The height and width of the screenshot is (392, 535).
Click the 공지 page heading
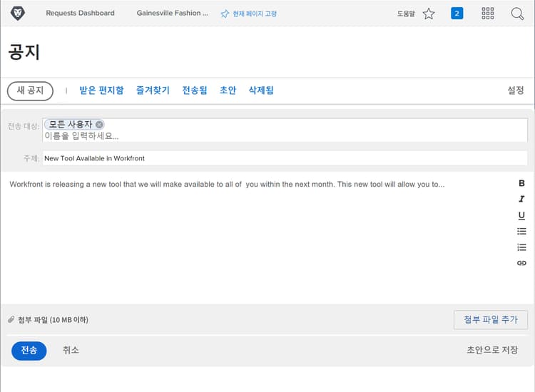(24, 52)
